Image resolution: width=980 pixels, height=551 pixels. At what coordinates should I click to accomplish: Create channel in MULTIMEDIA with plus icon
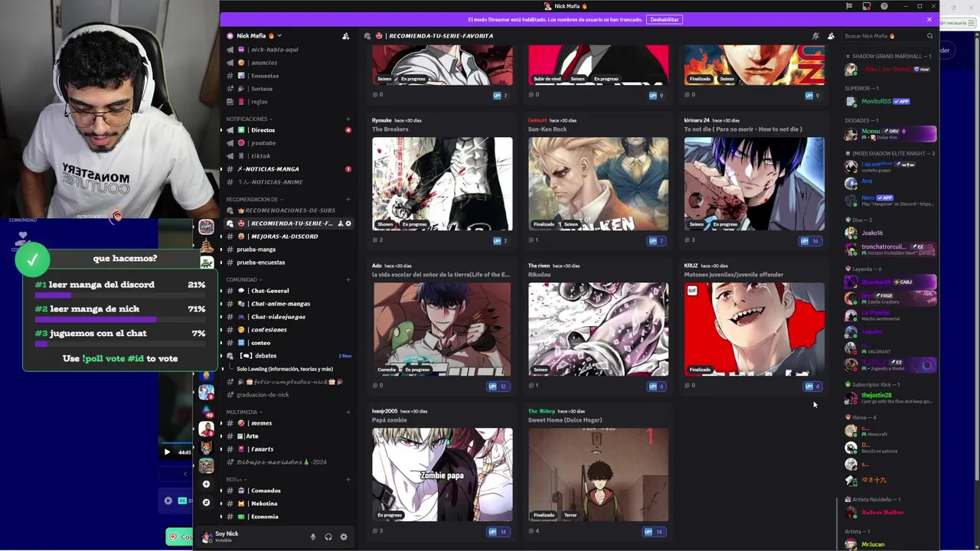point(348,412)
